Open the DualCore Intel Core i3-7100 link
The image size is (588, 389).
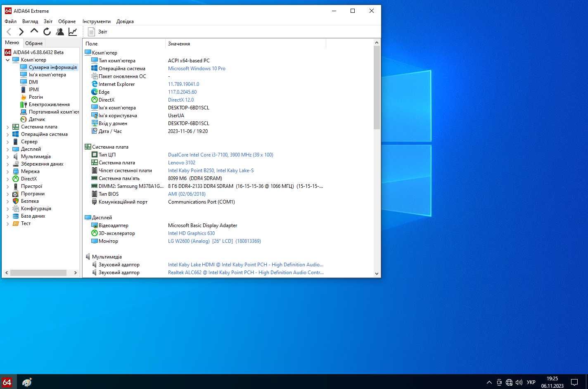click(x=220, y=155)
